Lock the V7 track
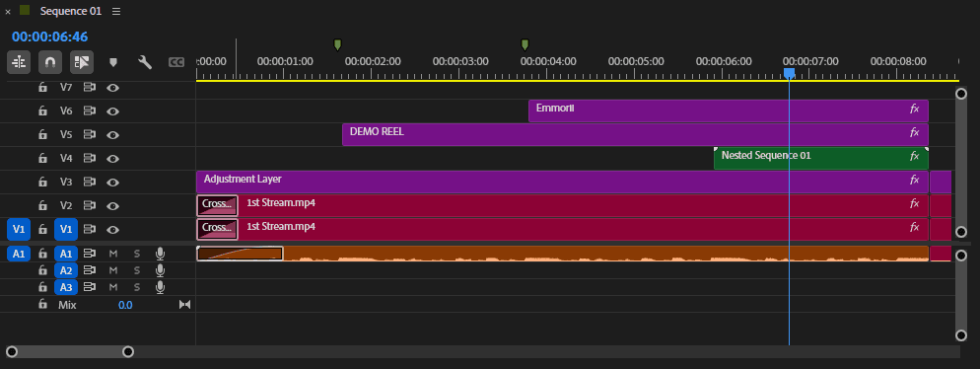980x369 pixels. click(42, 88)
